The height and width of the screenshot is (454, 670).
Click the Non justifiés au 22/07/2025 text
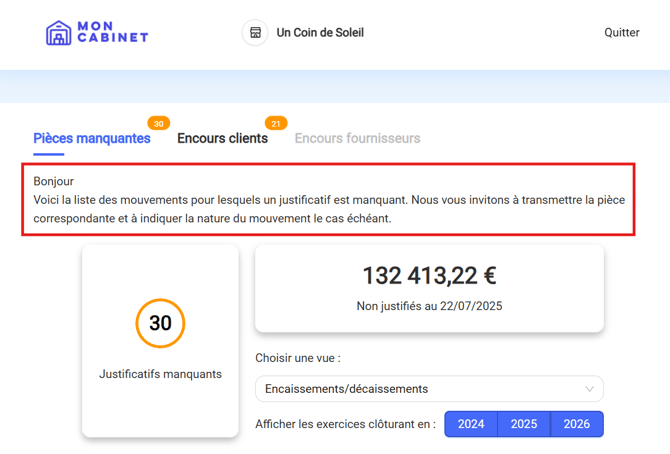(429, 306)
